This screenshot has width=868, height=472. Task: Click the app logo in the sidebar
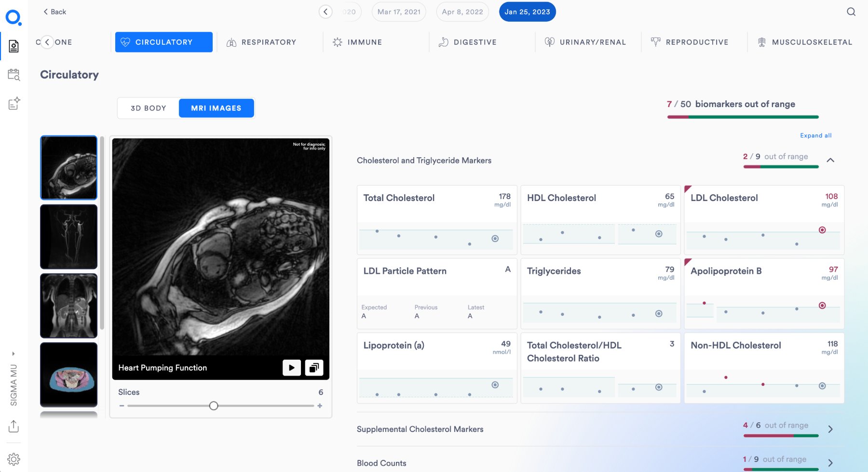(14, 18)
